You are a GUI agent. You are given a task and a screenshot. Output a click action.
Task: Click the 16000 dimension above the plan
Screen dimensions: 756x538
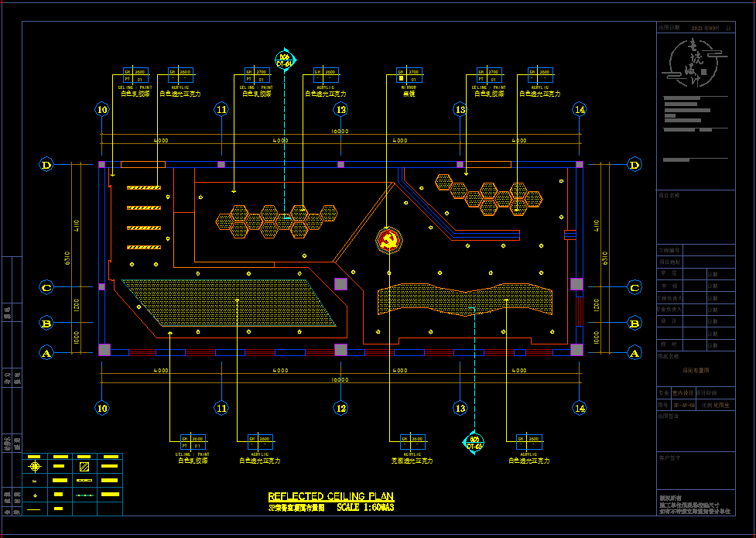click(x=340, y=132)
